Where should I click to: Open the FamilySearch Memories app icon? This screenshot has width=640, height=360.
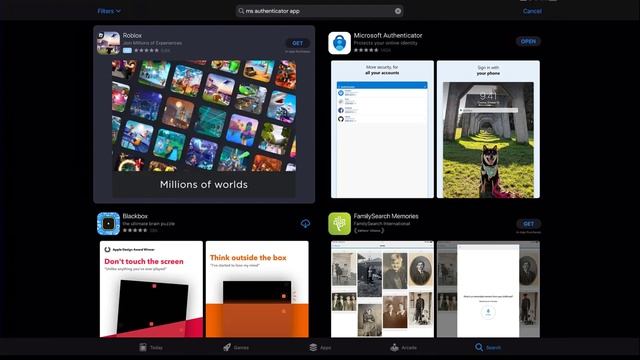339,224
